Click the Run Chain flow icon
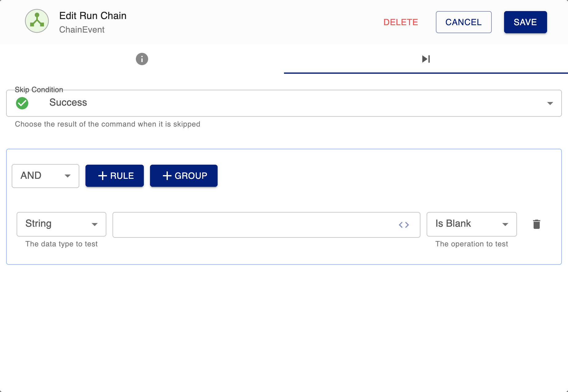Viewport: 568px width, 392px height. (x=37, y=21)
